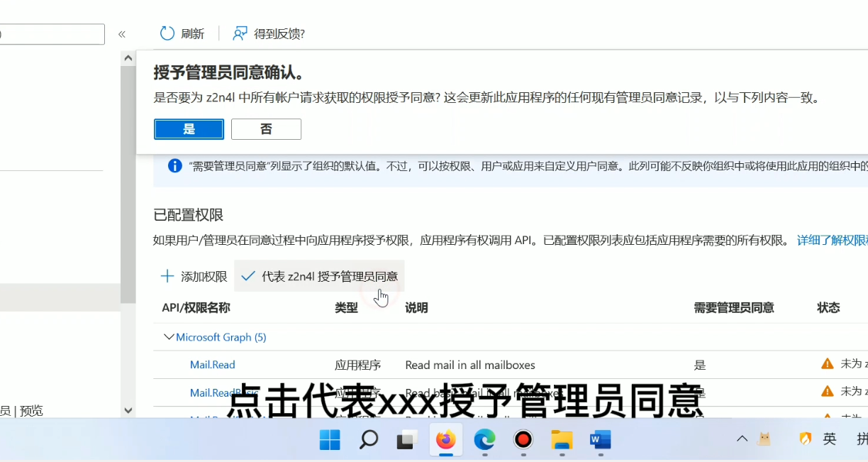Click the 应用程序 type cell for Mail.Read
This screenshot has width=868, height=462.
click(x=357, y=365)
